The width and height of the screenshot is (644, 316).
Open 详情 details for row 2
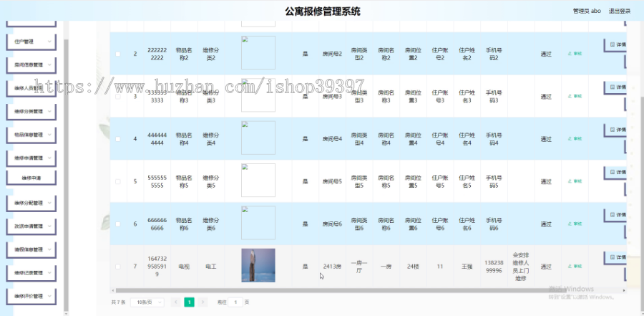click(x=615, y=45)
